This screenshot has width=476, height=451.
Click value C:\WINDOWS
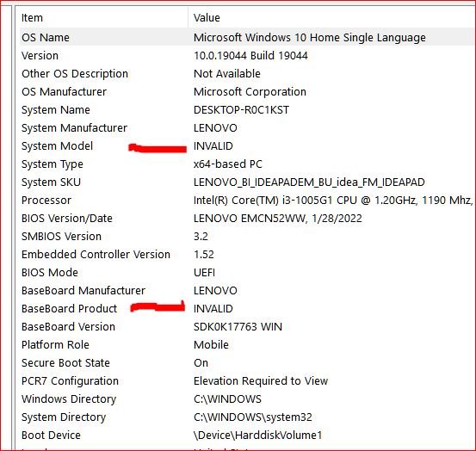227,399
